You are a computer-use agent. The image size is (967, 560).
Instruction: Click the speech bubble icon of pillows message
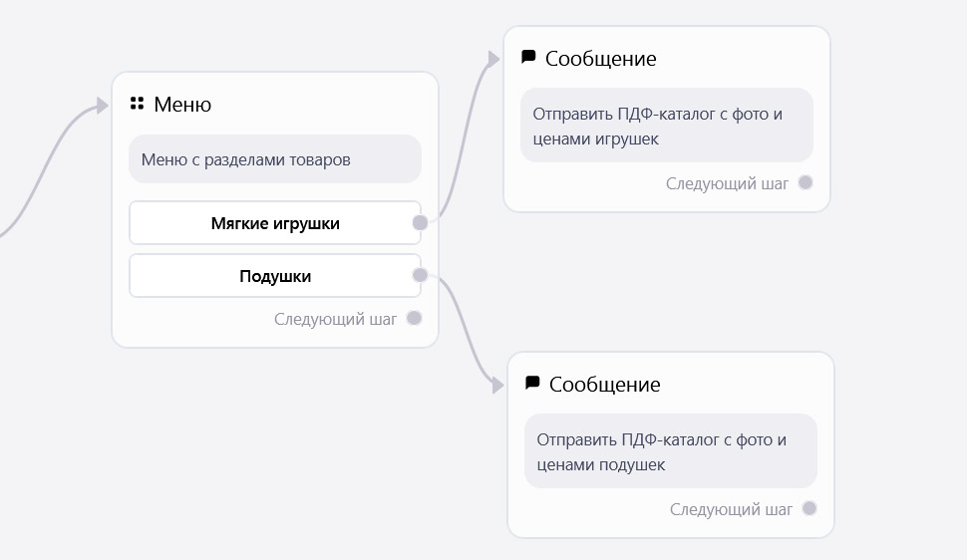click(x=532, y=383)
